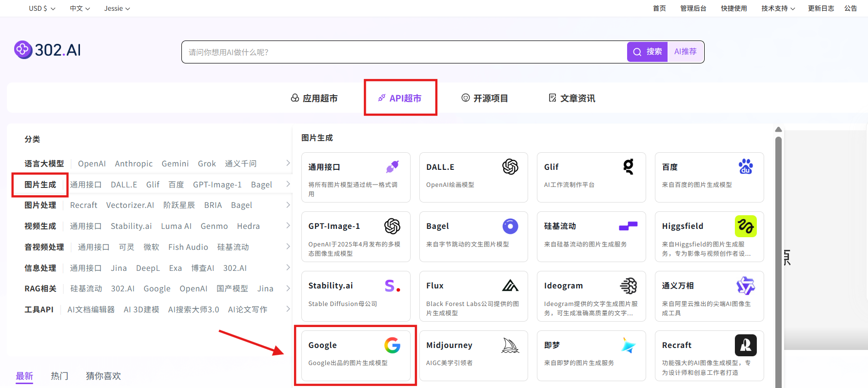Switch to the 文章资讯 tab
The image size is (868, 388).
(572, 98)
